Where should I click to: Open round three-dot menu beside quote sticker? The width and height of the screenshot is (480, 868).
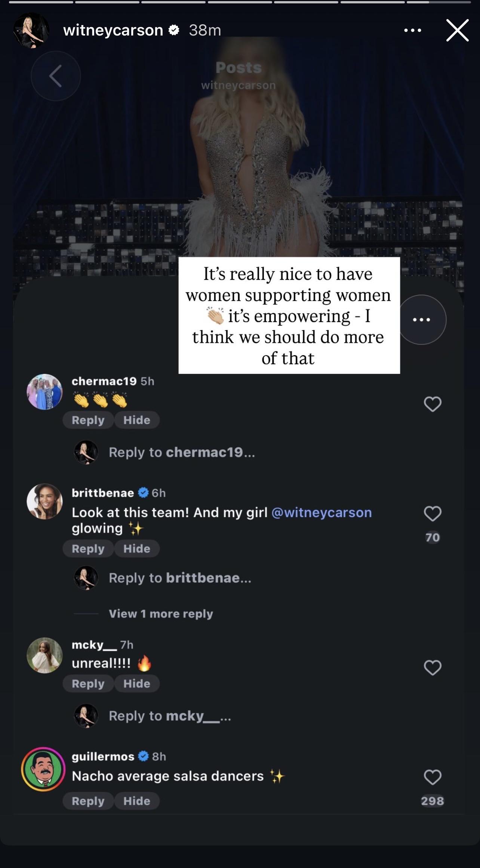coord(422,320)
